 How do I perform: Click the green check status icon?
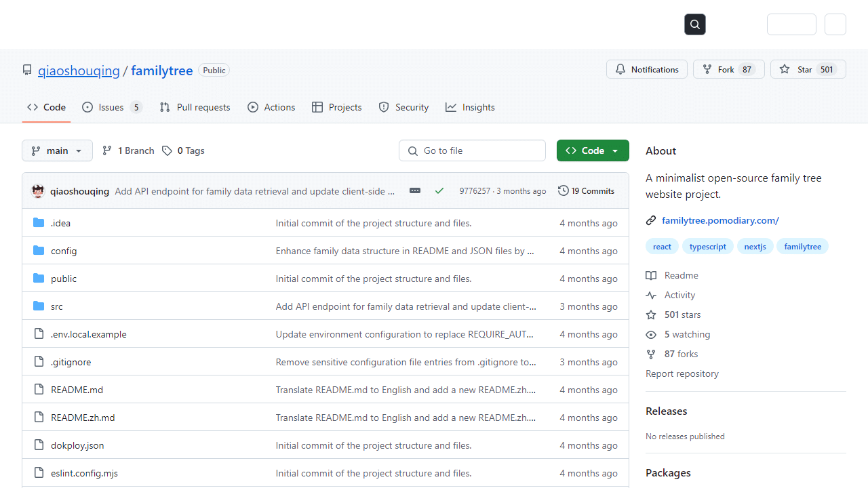439,191
